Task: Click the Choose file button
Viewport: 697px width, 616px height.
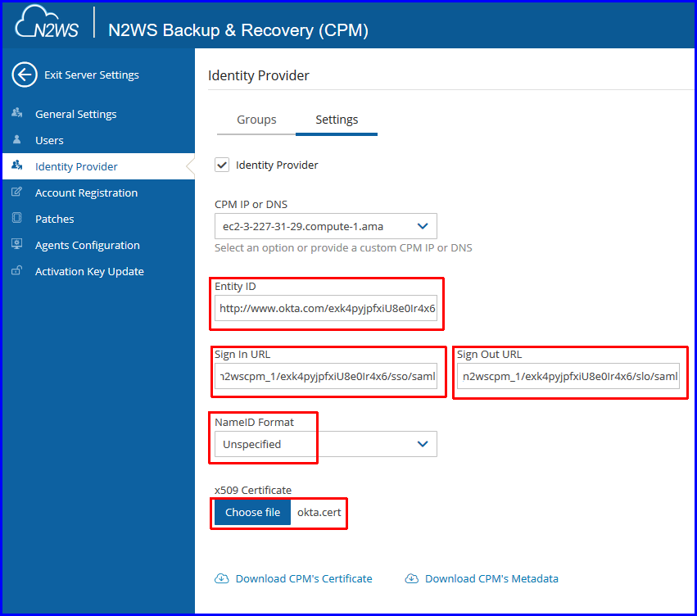Action: pos(252,512)
